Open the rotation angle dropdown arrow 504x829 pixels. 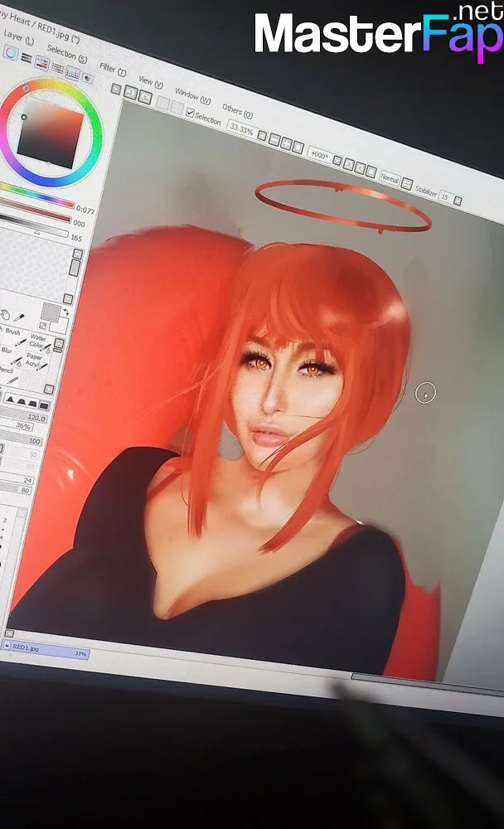(x=337, y=161)
